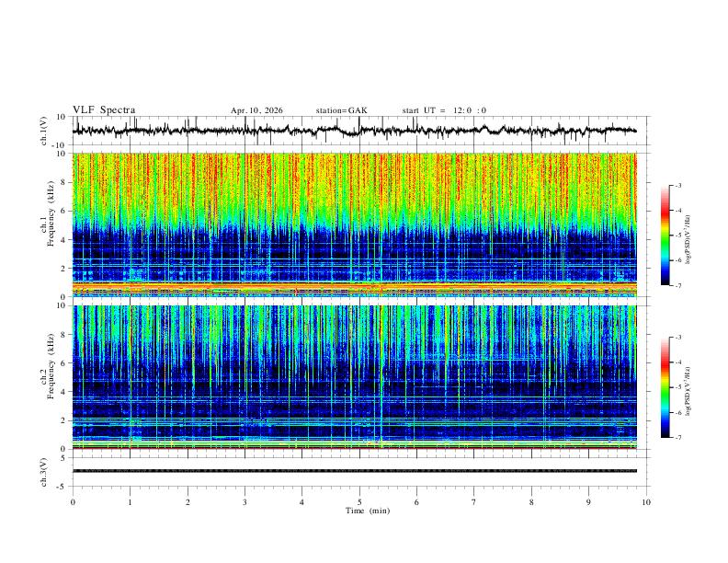Click the "8" tick on Time axis
The image size is (728, 563).
[x=531, y=502]
